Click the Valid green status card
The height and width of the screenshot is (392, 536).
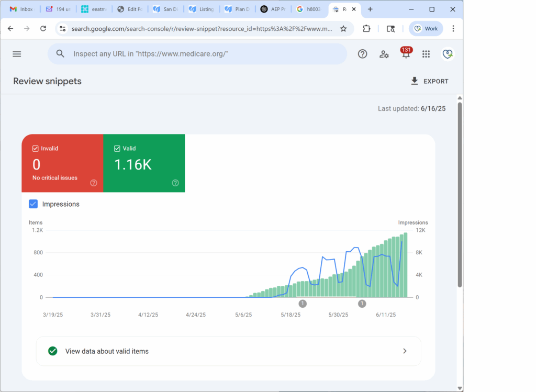(144, 163)
